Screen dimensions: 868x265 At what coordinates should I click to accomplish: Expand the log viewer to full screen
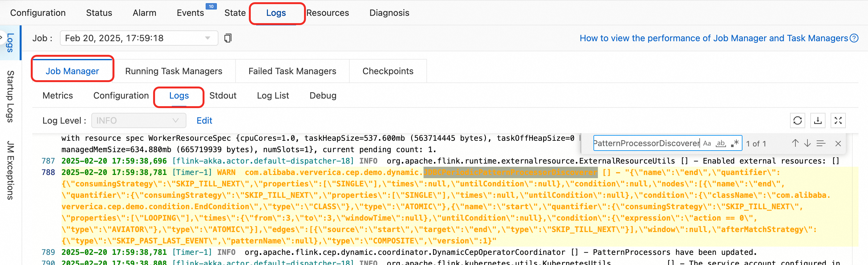tap(838, 120)
